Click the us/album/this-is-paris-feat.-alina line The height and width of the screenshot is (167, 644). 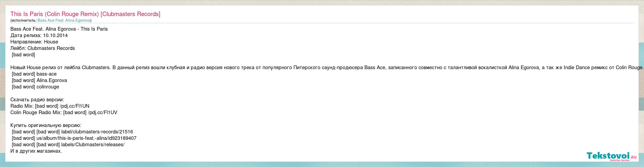[74, 138]
